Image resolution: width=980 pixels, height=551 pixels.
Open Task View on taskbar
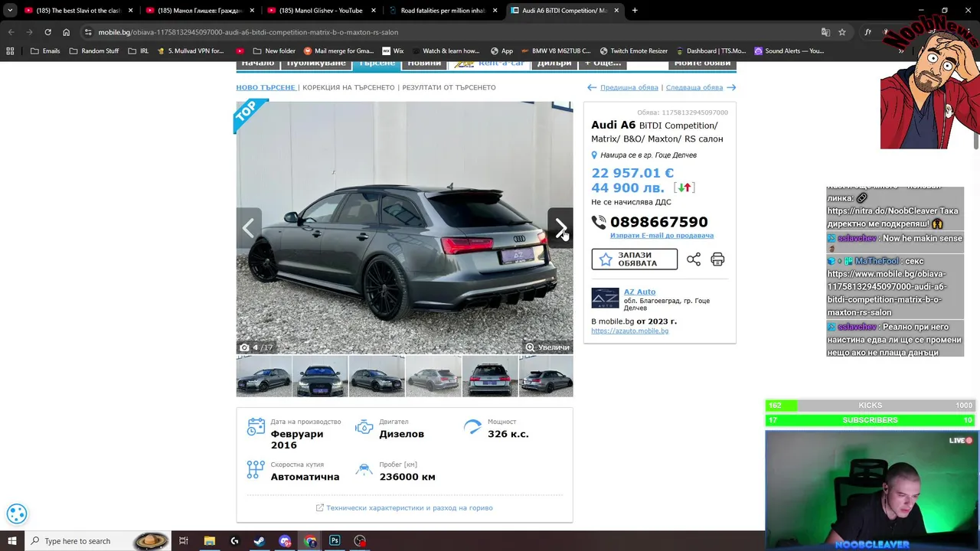coord(184,541)
